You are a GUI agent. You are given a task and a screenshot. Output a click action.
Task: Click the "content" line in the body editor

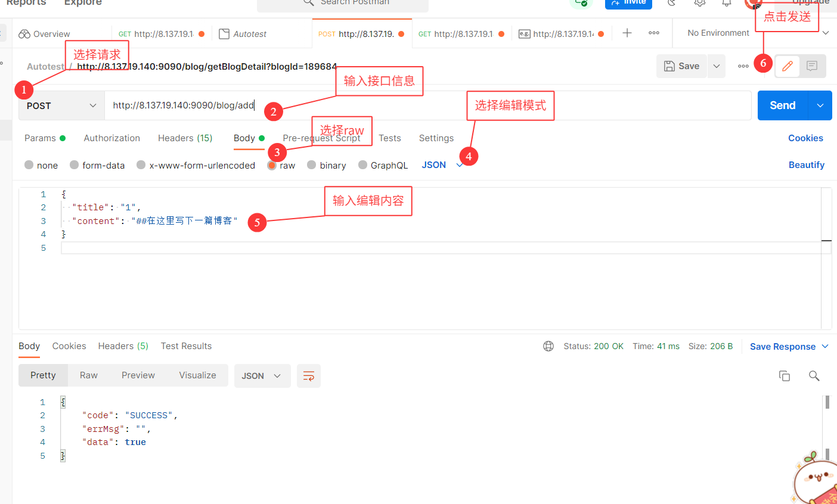155,221
